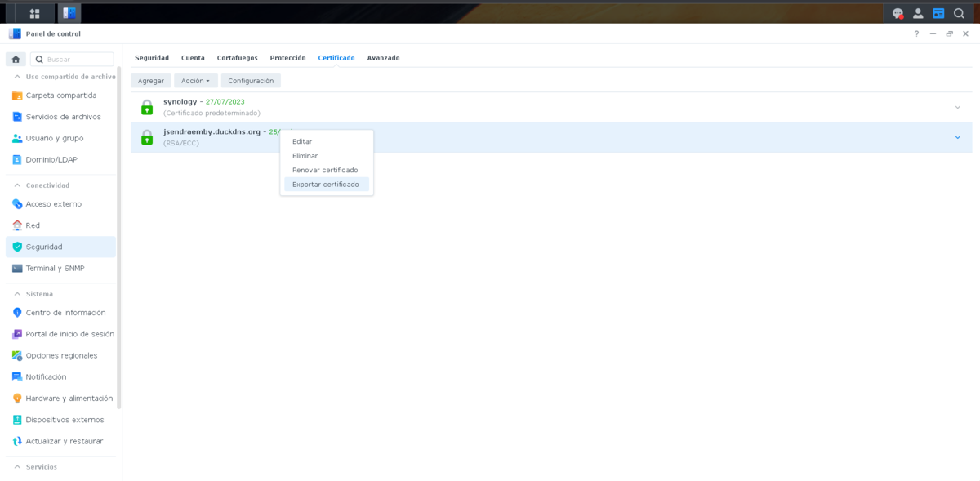Choose Eliminar in context menu
This screenshot has width=980, height=481.
[x=327, y=156]
